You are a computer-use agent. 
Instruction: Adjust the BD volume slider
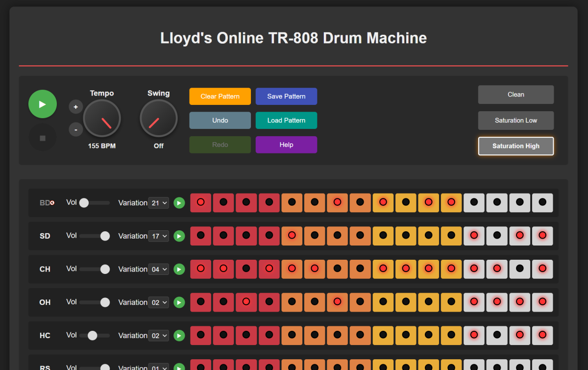point(95,203)
